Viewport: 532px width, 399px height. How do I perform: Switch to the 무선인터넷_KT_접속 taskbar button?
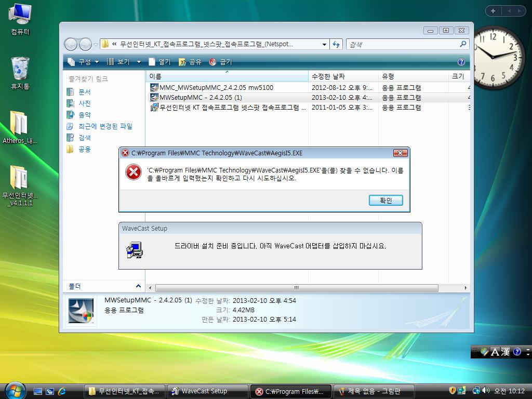coord(125,391)
